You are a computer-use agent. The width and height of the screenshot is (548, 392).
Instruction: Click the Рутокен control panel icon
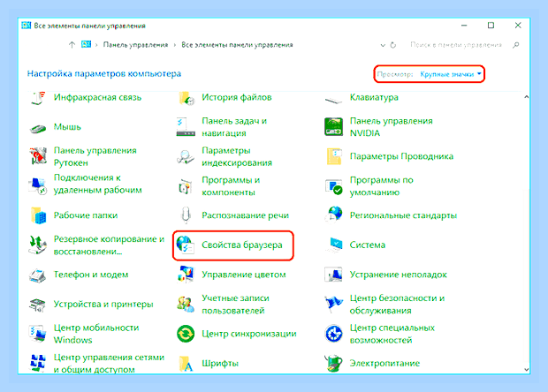[x=38, y=156]
